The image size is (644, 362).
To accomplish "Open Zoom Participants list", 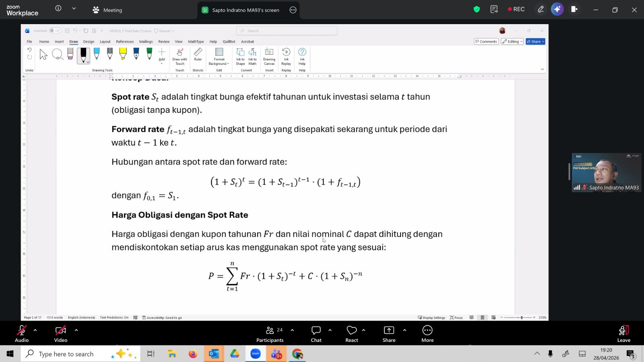I will click(x=270, y=334).
